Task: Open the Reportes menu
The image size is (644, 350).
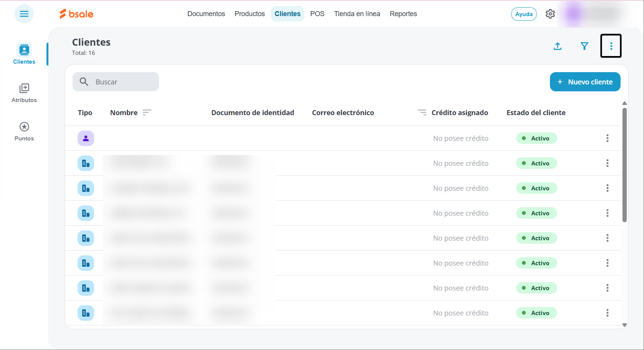Action: [x=403, y=14]
